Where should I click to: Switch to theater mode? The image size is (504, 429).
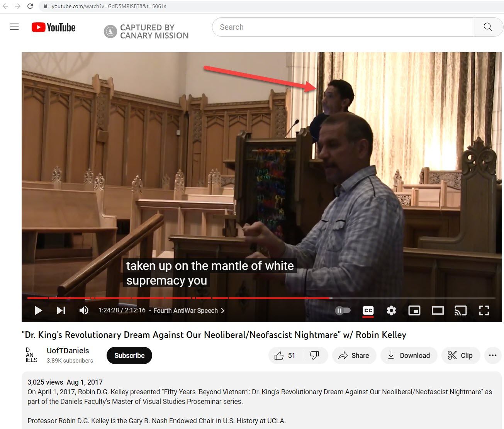coord(437,310)
